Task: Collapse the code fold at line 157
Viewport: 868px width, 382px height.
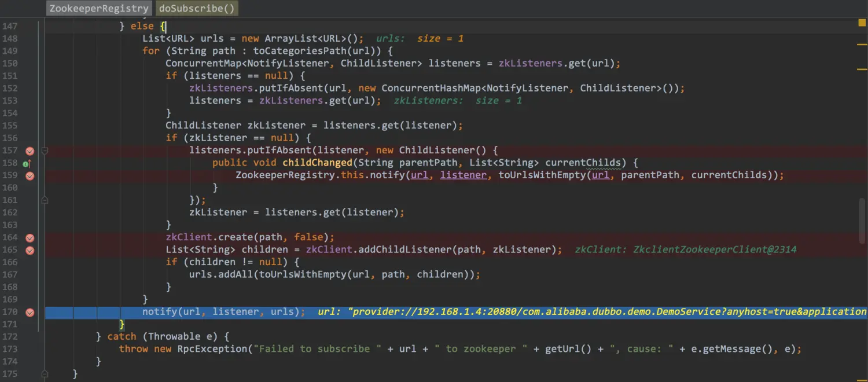Action: coord(45,151)
